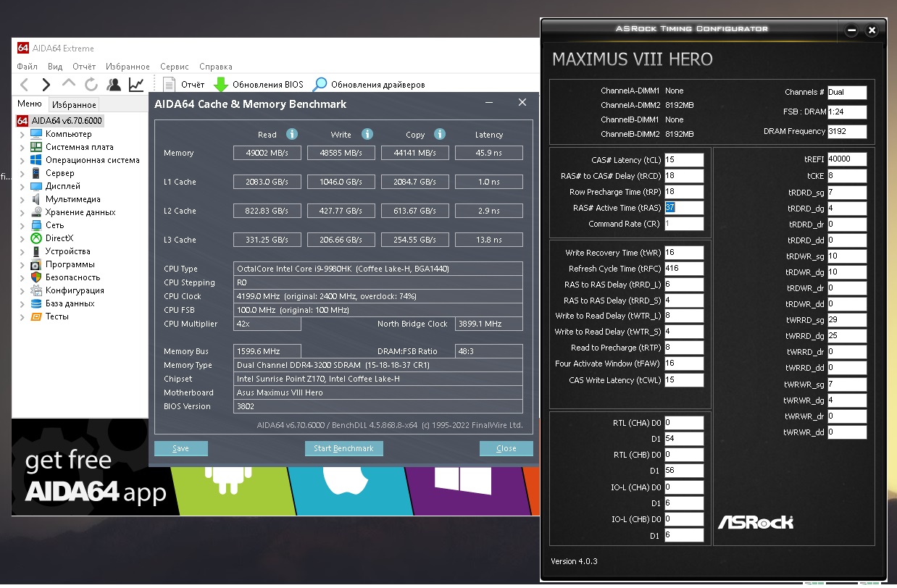Viewport: 897px width, 588px height.
Task: Click Обновления BIOS toolbar button
Action: point(259,85)
